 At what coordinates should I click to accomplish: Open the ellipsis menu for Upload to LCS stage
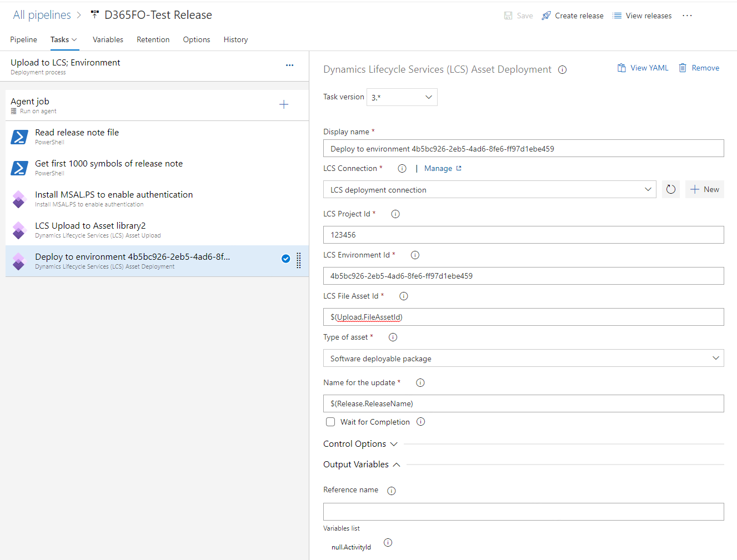[289, 65]
